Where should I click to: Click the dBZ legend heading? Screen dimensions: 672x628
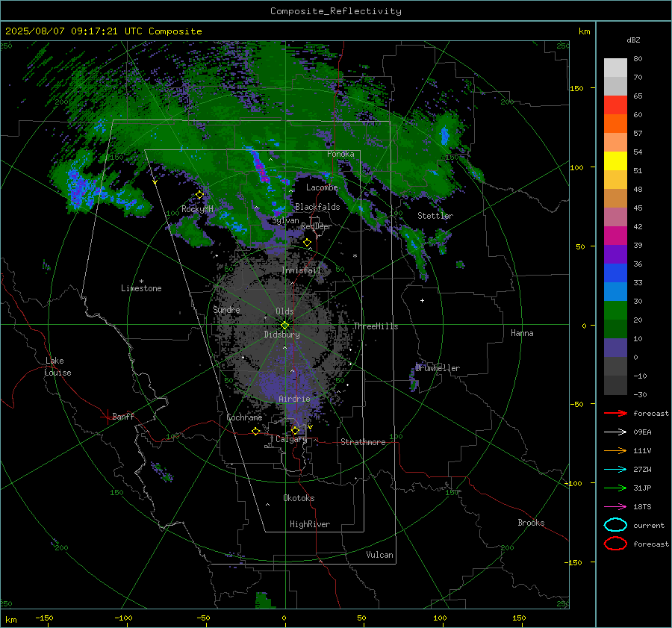633,40
